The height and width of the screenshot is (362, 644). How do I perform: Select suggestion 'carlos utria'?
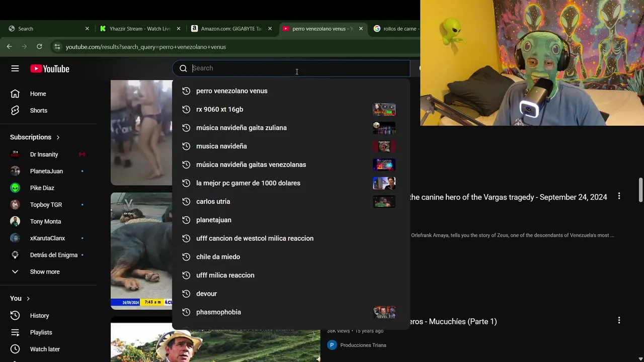[291, 202]
